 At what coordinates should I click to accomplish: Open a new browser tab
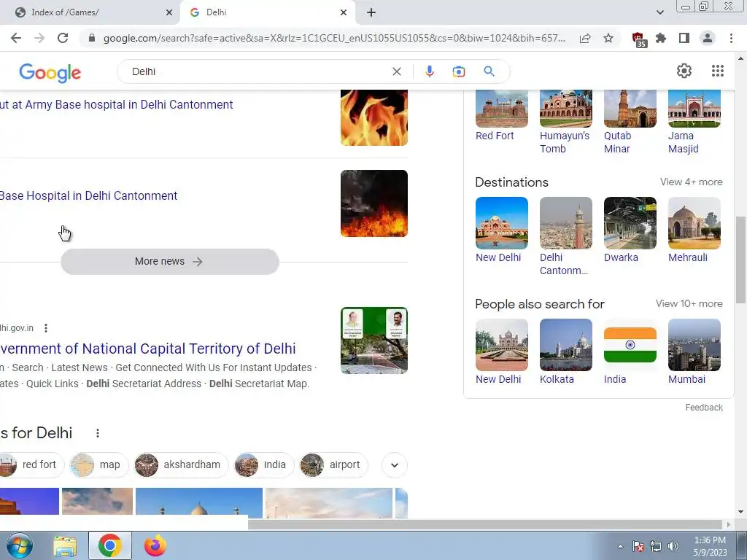click(x=371, y=13)
